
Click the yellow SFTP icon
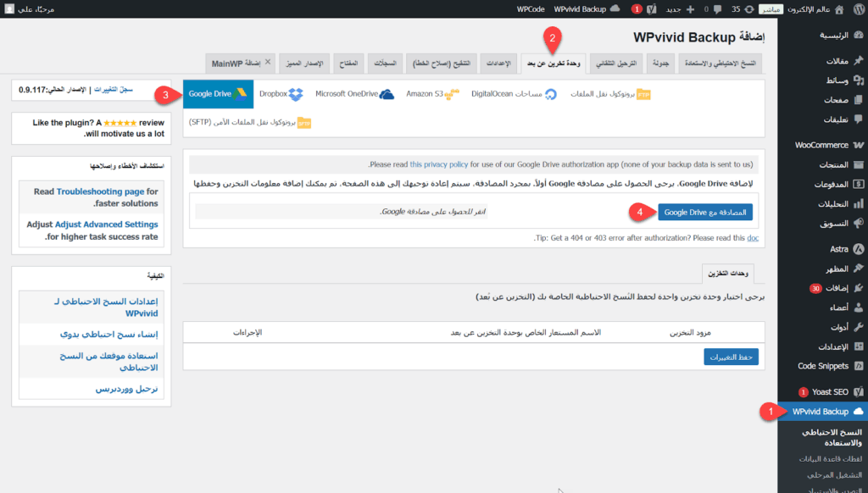pos(304,123)
